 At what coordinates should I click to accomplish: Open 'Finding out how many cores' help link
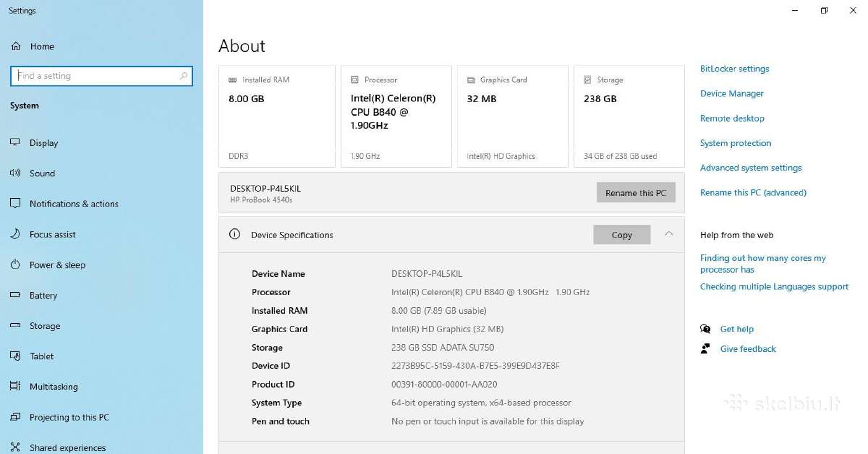763,264
